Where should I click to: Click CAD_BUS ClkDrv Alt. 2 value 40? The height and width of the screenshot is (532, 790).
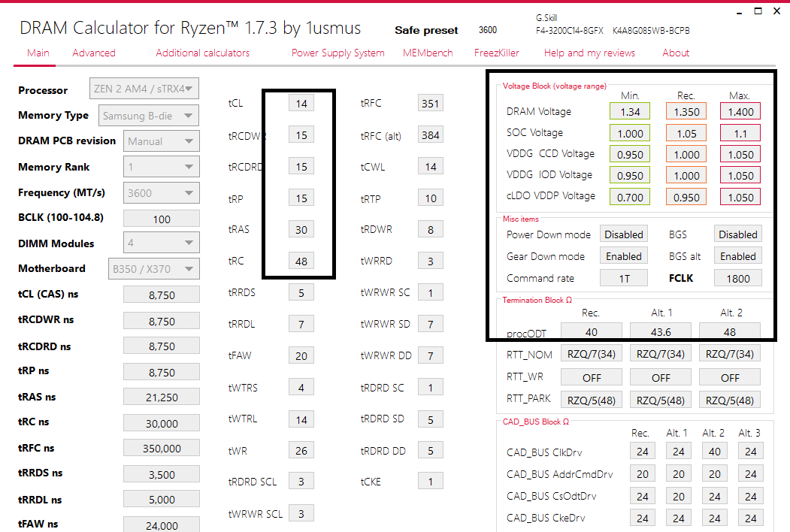pyautogui.click(x=714, y=452)
